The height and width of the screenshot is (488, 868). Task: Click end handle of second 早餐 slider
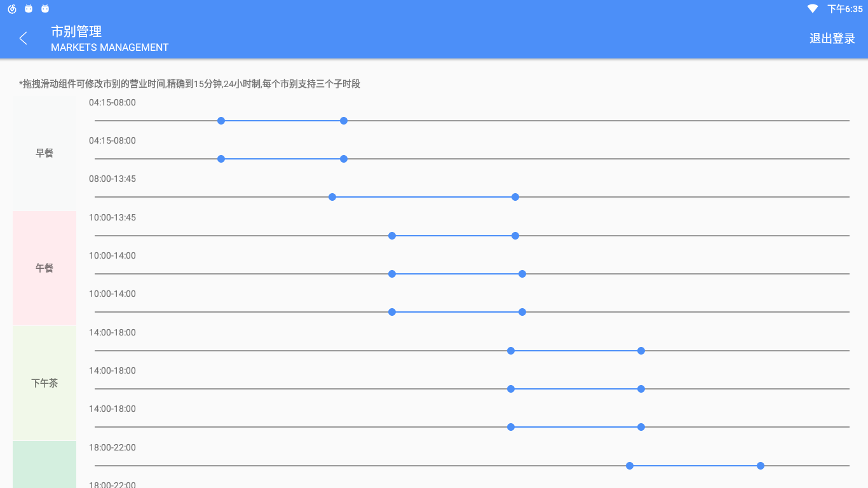(344, 159)
